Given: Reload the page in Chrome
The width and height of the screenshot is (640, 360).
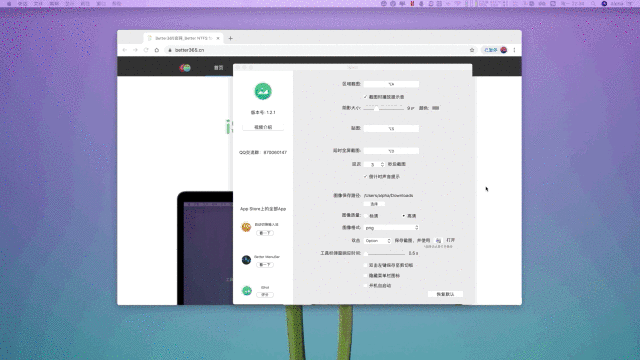Looking at the screenshot, I should (146, 50).
